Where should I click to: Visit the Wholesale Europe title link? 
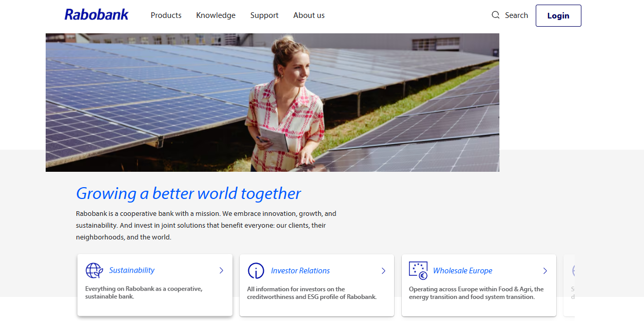point(462,271)
